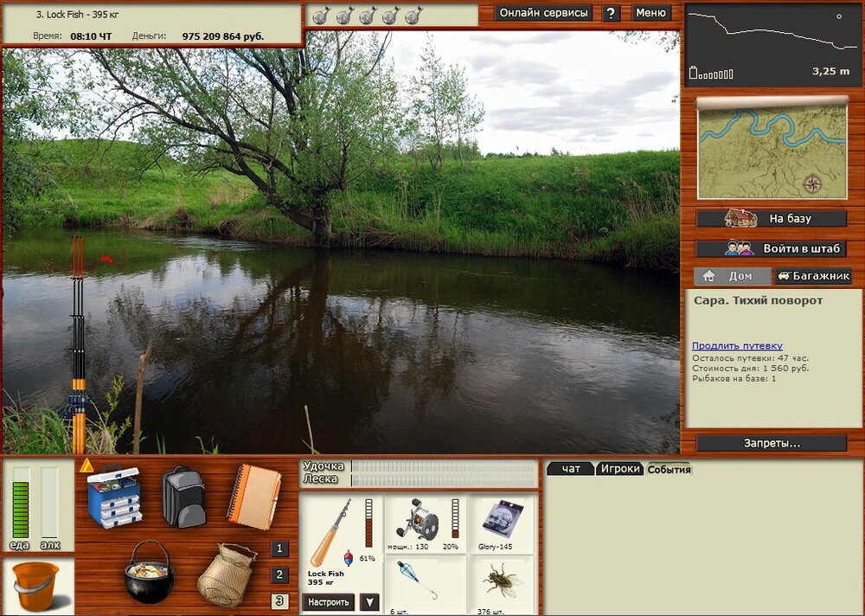
Task: Open the river map thumbnail
Action: pyautogui.click(x=772, y=149)
